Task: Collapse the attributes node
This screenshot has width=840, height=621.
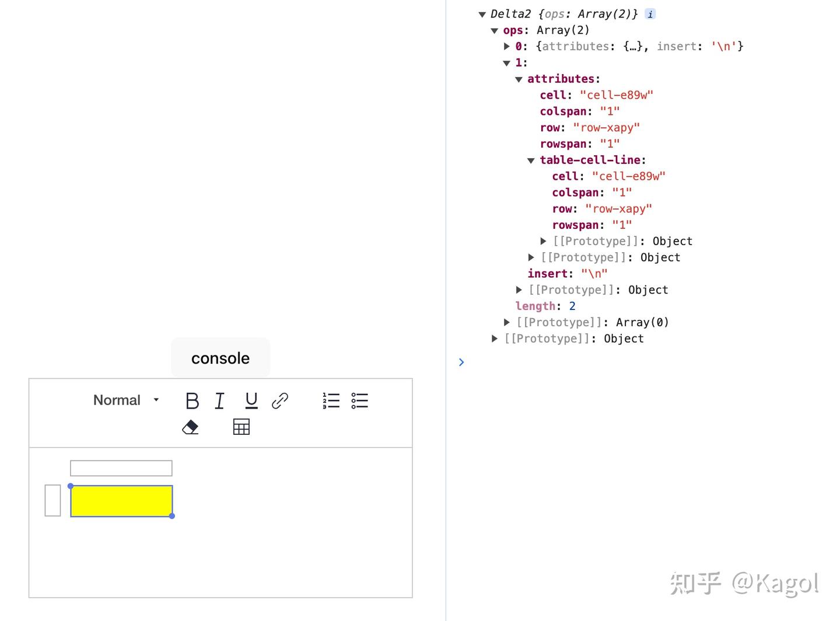Action: pos(519,79)
